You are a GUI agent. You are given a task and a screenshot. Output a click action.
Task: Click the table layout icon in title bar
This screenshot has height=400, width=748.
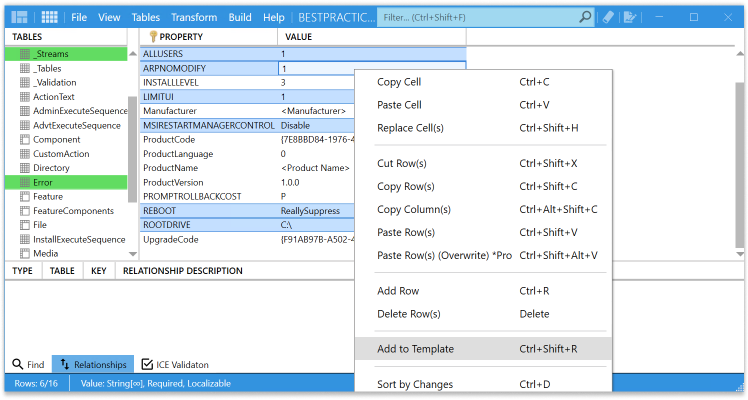point(19,17)
